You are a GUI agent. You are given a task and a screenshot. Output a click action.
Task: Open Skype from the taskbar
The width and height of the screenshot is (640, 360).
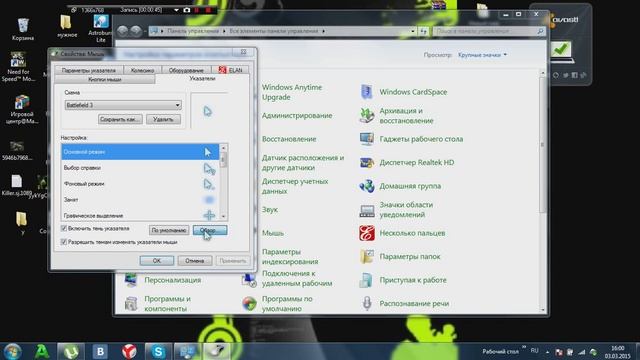(158, 351)
